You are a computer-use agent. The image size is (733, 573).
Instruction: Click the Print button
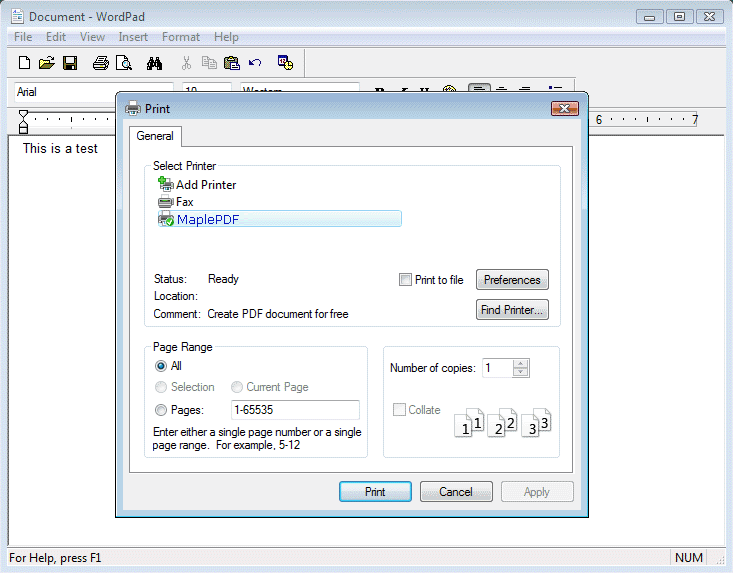pos(375,492)
